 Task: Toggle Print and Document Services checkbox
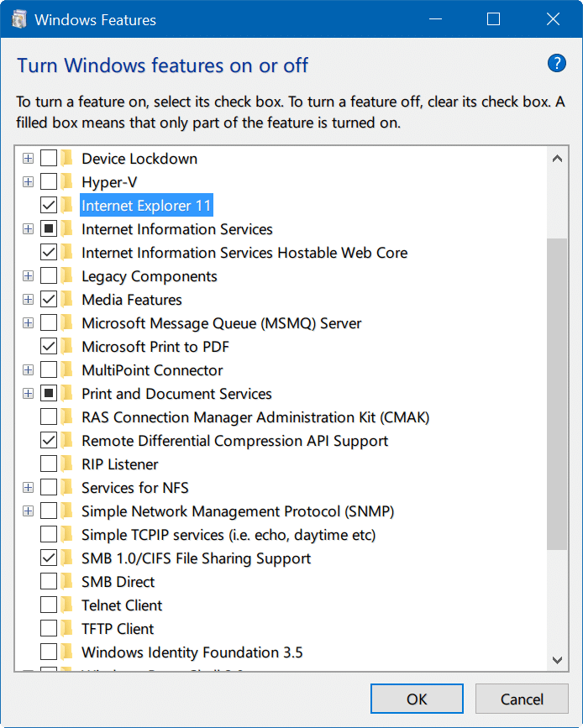pyautogui.click(x=49, y=393)
